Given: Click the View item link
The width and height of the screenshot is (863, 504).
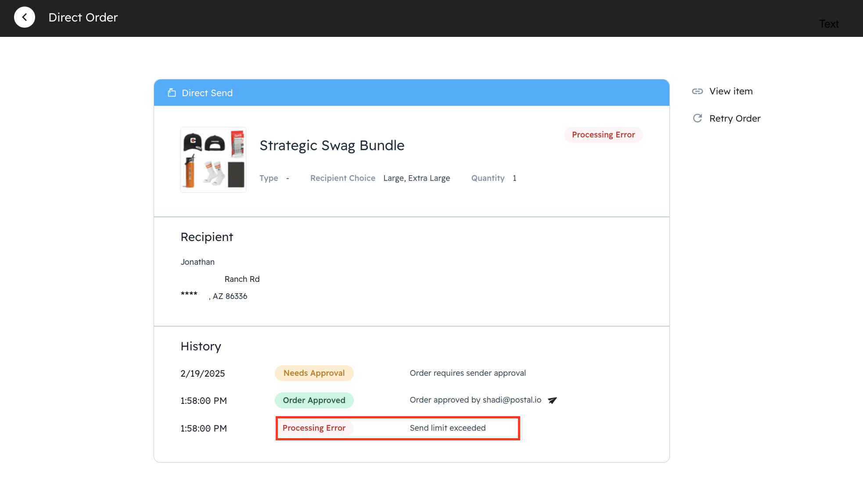Looking at the screenshot, I should point(731,91).
